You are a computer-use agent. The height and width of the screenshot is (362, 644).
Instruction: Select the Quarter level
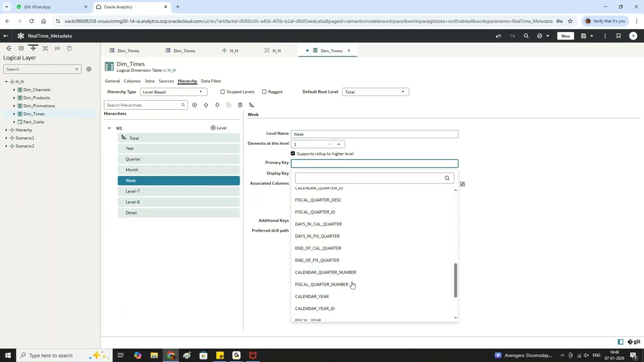[x=179, y=159]
